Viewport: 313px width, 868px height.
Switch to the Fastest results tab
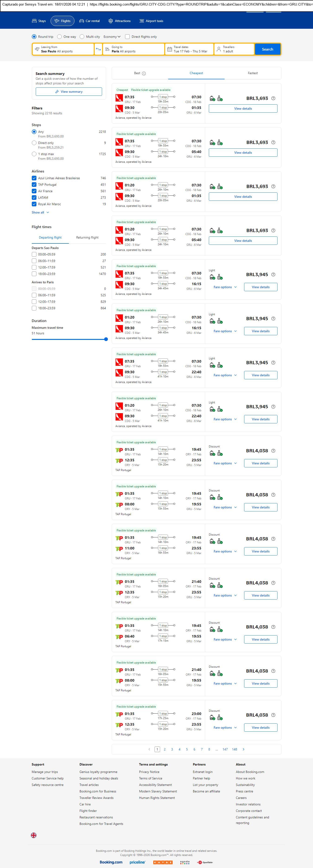point(253,73)
